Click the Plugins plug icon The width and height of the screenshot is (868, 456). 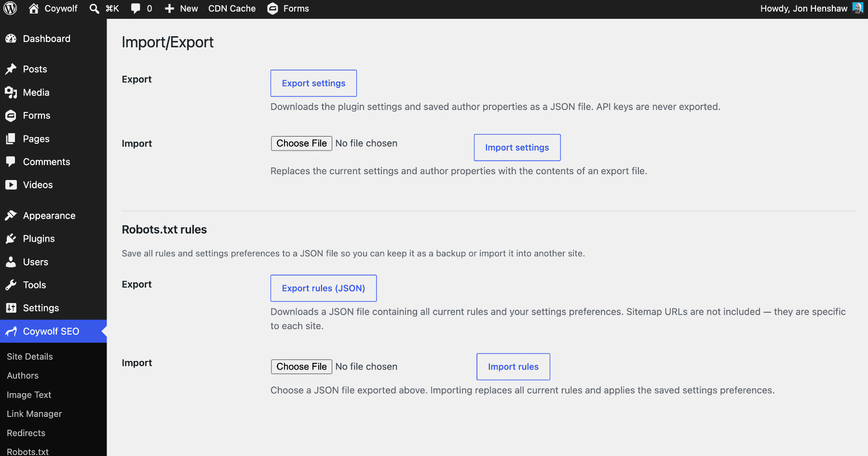coord(11,238)
